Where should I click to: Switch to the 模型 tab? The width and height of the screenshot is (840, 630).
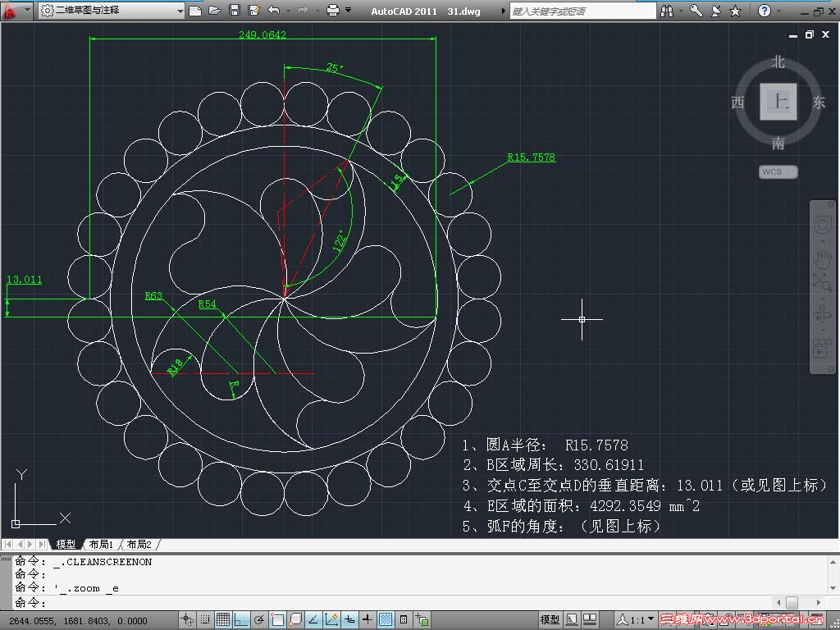pos(66,545)
